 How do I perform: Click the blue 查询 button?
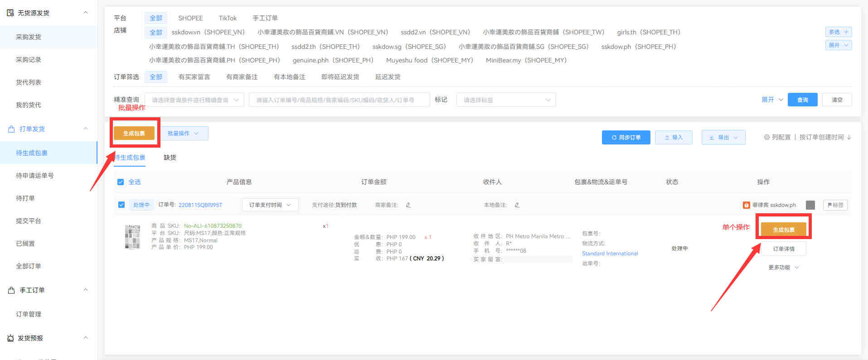pos(803,100)
